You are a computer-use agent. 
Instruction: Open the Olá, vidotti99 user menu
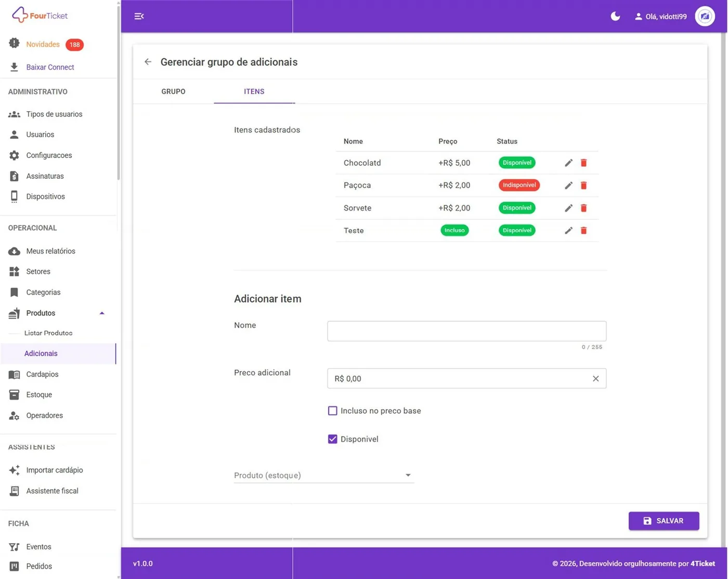[x=660, y=17]
